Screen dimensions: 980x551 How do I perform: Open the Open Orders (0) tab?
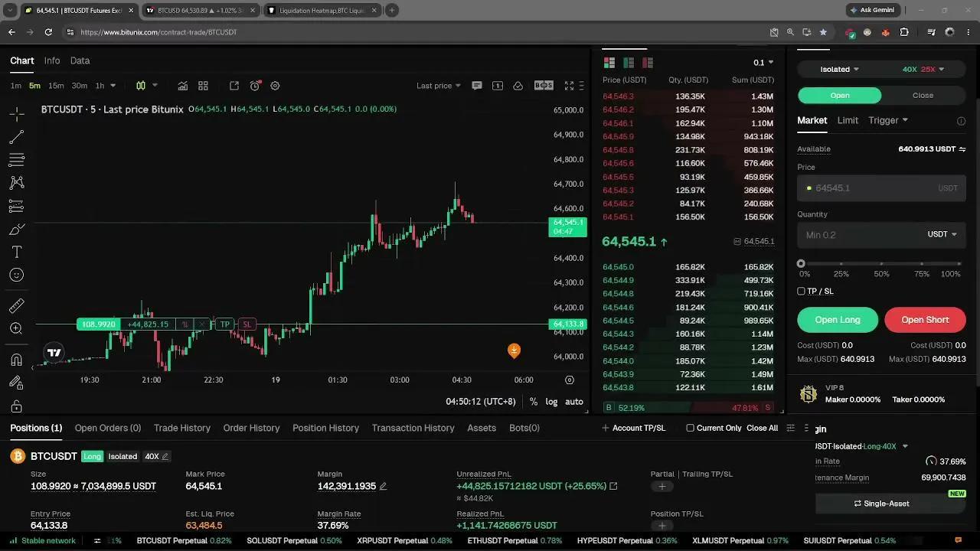(x=108, y=428)
